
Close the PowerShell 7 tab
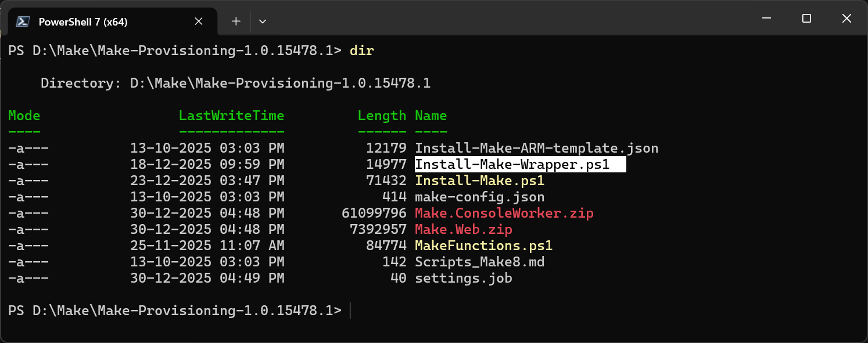(x=198, y=21)
